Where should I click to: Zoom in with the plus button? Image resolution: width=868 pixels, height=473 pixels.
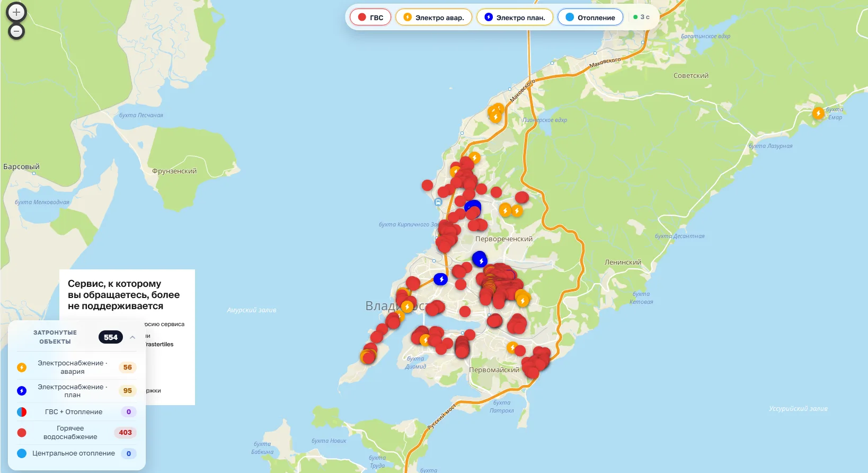(16, 12)
